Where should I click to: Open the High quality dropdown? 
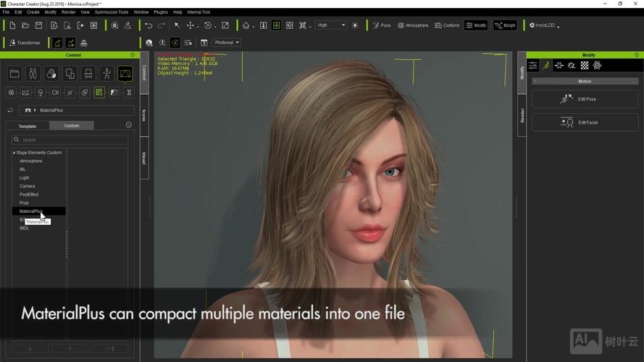click(331, 25)
